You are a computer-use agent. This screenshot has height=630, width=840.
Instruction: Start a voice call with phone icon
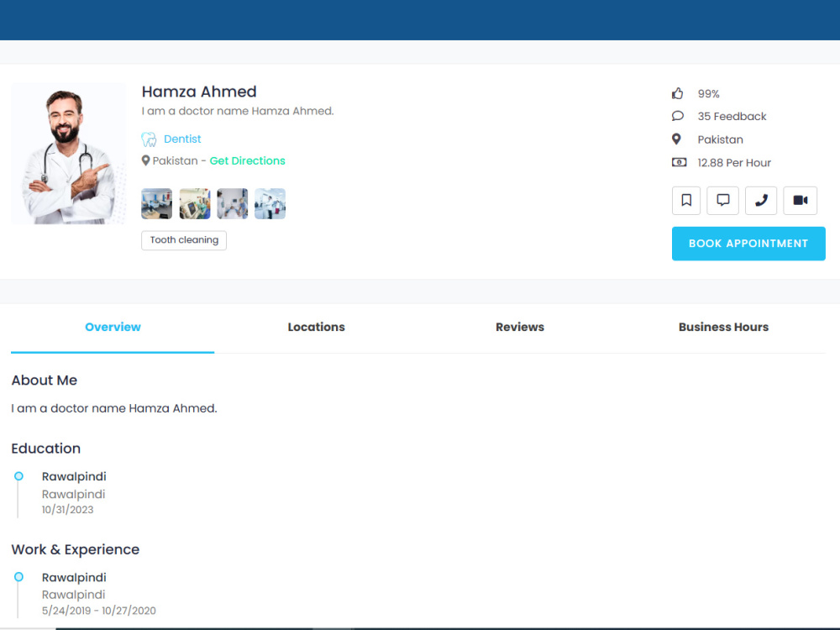click(761, 201)
